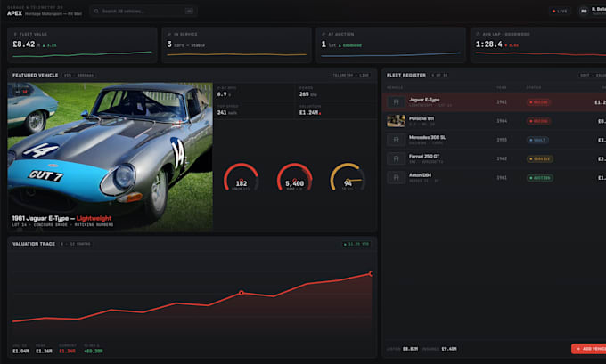Click the final data point on Valuation Trace
The image size is (606, 364).
pos(371,273)
